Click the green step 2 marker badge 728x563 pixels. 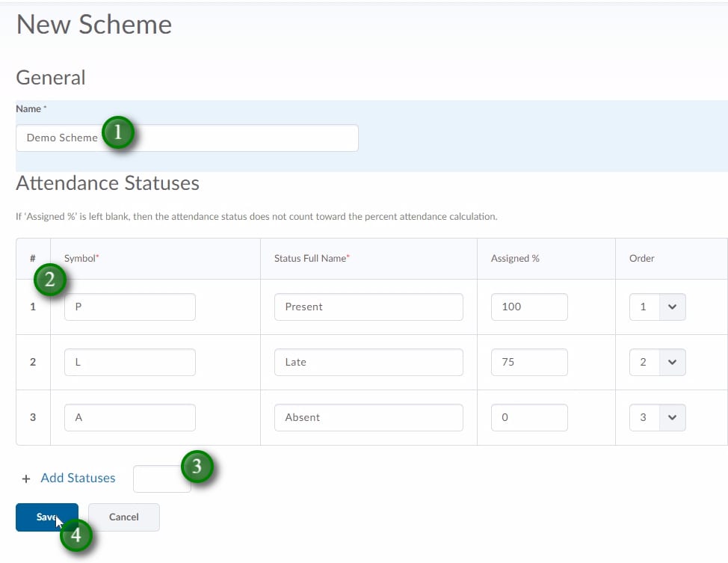click(x=50, y=280)
